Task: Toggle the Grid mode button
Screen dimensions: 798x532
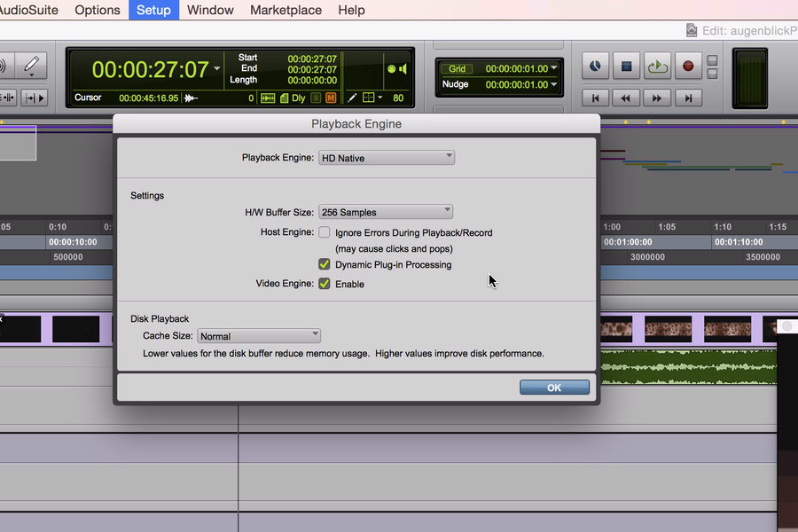Action: point(457,68)
